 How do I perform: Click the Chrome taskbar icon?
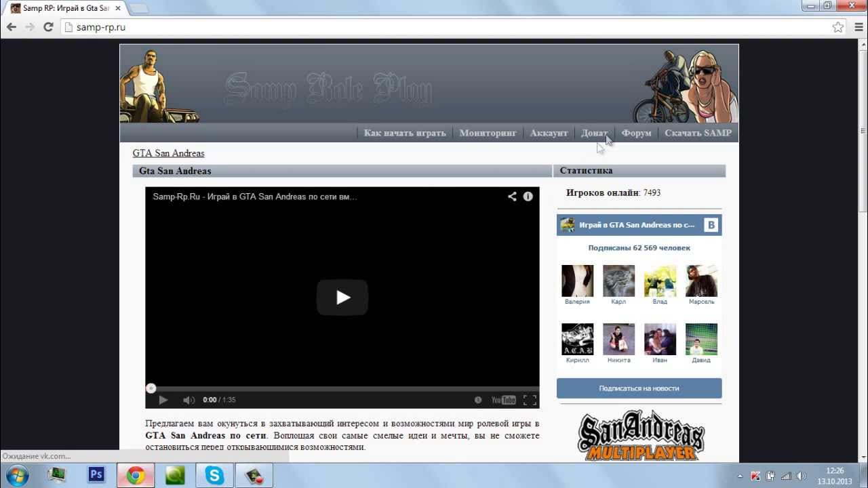pos(136,475)
